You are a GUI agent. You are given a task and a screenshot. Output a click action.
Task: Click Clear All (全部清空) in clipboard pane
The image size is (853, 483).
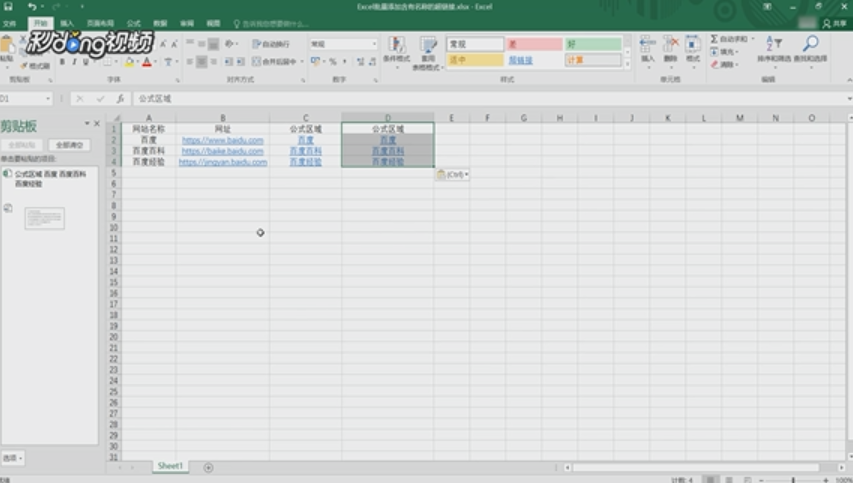[x=69, y=145]
